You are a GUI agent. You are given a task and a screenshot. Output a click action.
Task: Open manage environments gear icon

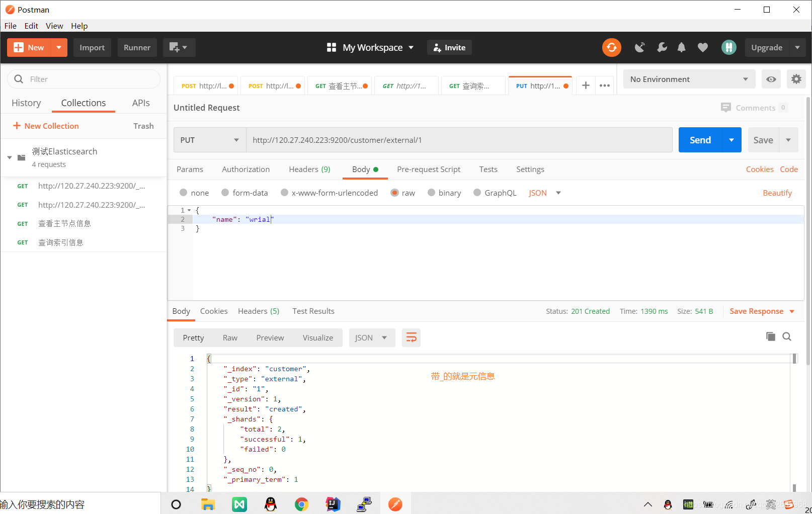pyautogui.click(x=796, y=79)
